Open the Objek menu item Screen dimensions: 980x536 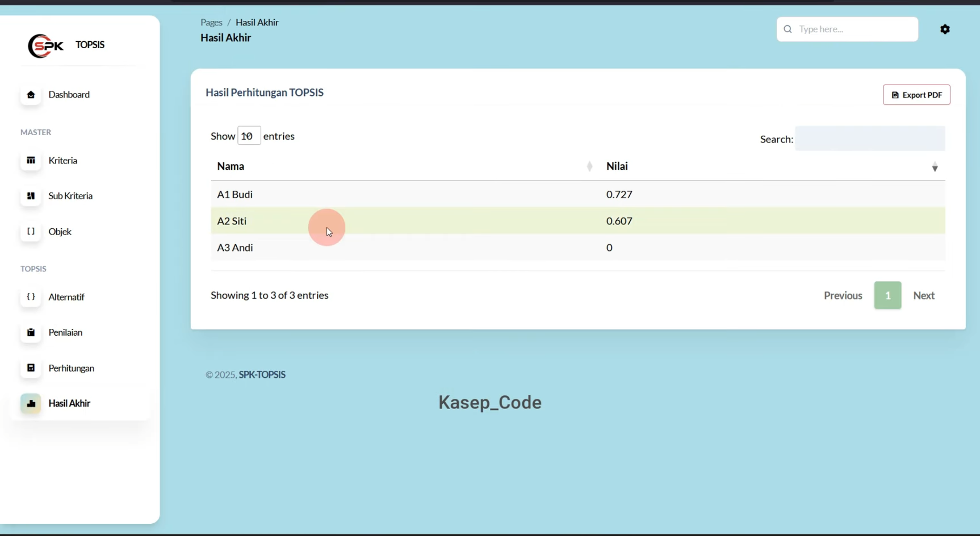60,231
